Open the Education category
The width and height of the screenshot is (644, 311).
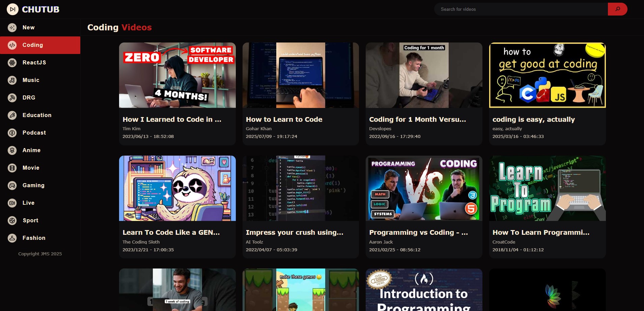pos(37,115)
